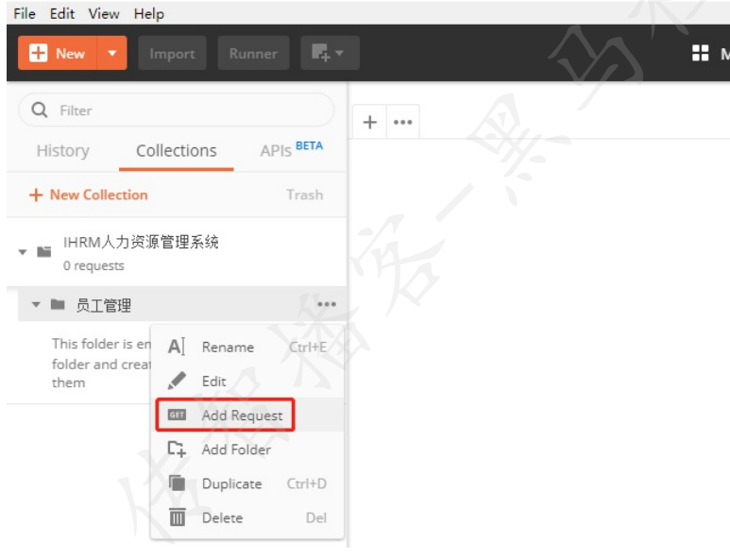
Task: Open the View menu
Action: 104,13
